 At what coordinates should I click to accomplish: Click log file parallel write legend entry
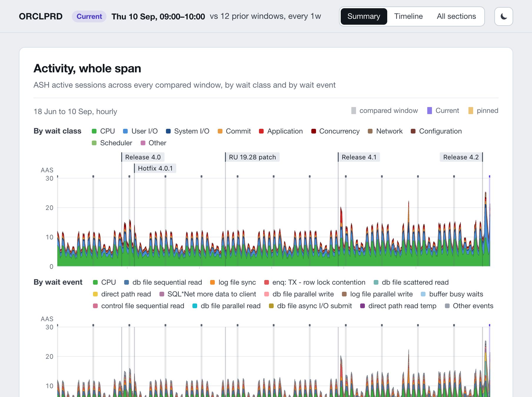377,294
